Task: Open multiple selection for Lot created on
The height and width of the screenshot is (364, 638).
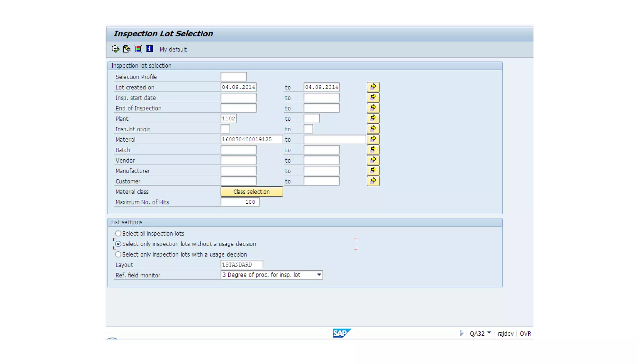Action: point(373,87)
